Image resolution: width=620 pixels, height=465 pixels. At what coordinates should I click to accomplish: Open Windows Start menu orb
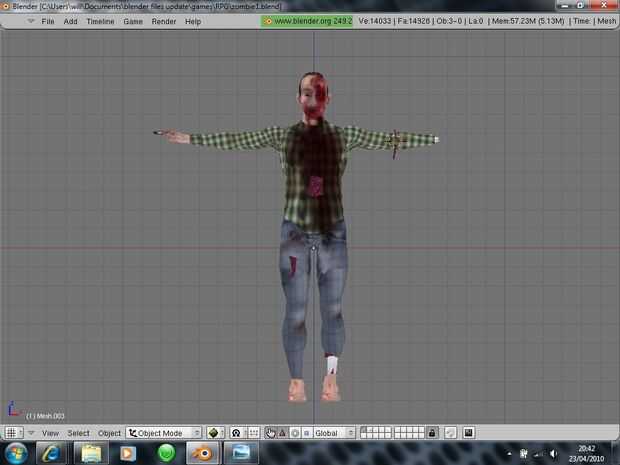click(x=16, y=453)
